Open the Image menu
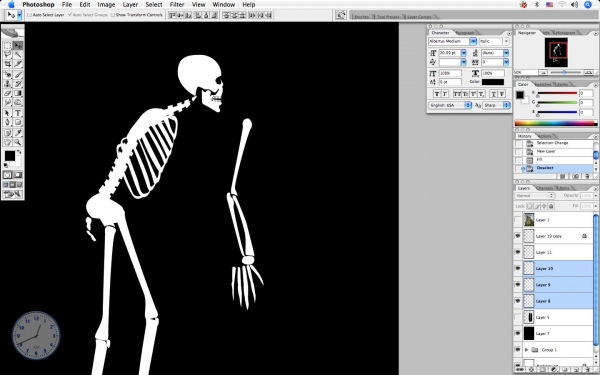The image size is (600, 375). click(x=106, y=5)
